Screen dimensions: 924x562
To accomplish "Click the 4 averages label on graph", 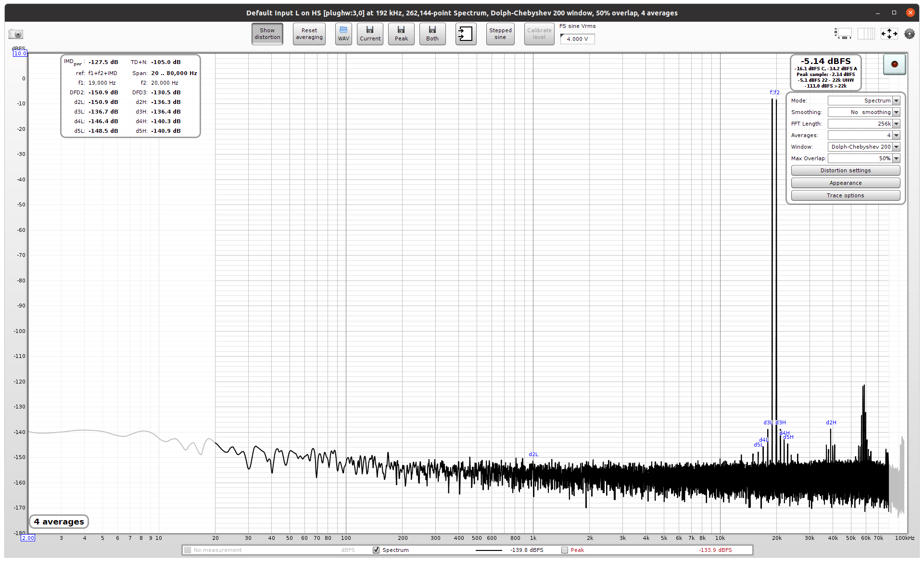I will [59, 522].
